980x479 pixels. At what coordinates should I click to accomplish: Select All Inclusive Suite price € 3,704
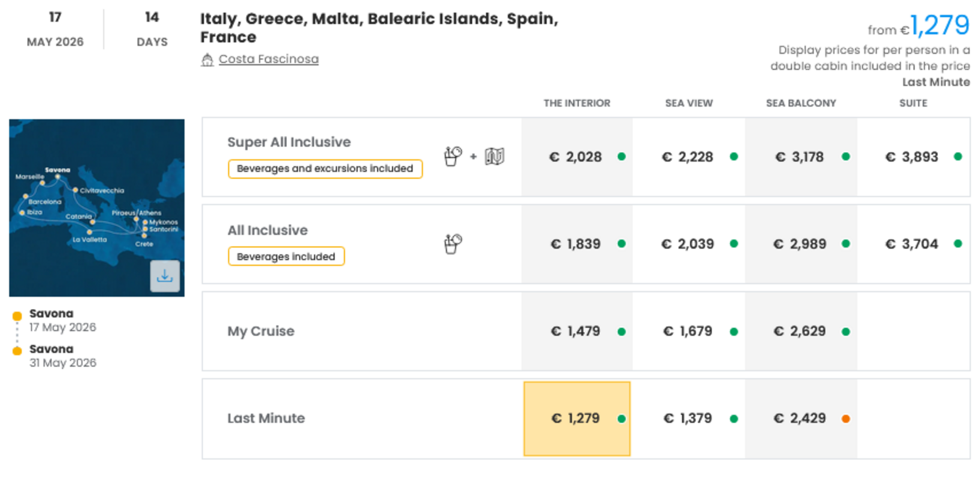tap(912, 244)
